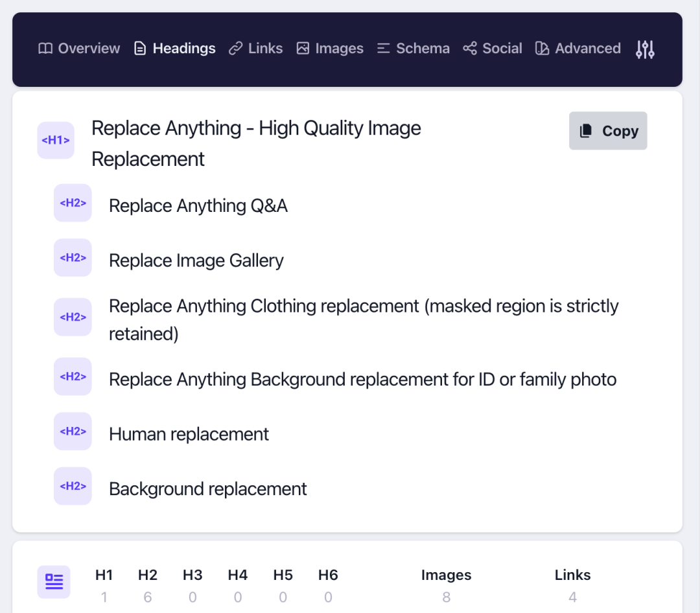Click the Images count of 8
The image size is (700, 613).
[x=447, y=597]
